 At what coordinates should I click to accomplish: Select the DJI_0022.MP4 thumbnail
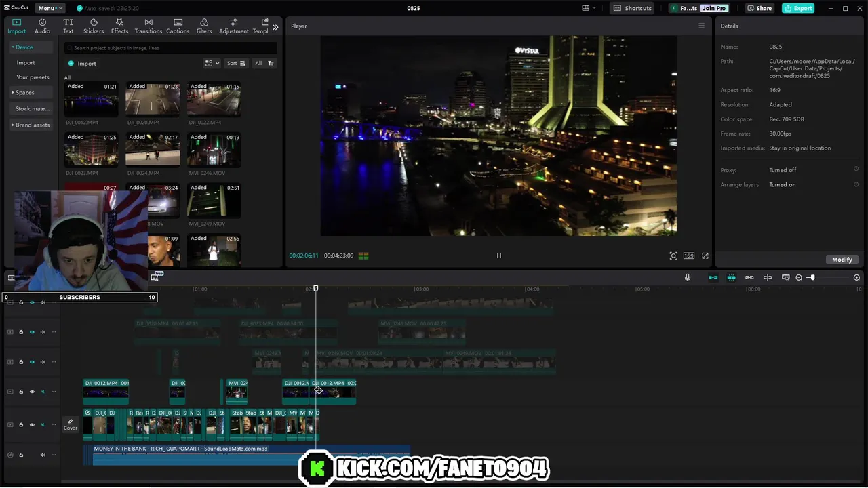click(x=214, y=100)
